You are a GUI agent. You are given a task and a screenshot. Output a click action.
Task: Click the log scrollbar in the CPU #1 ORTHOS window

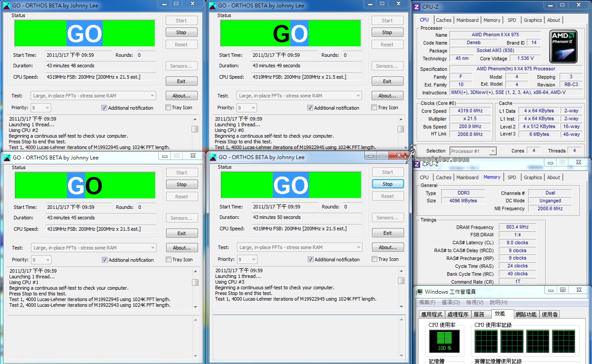pyautogui.click(x=195, y=289)
